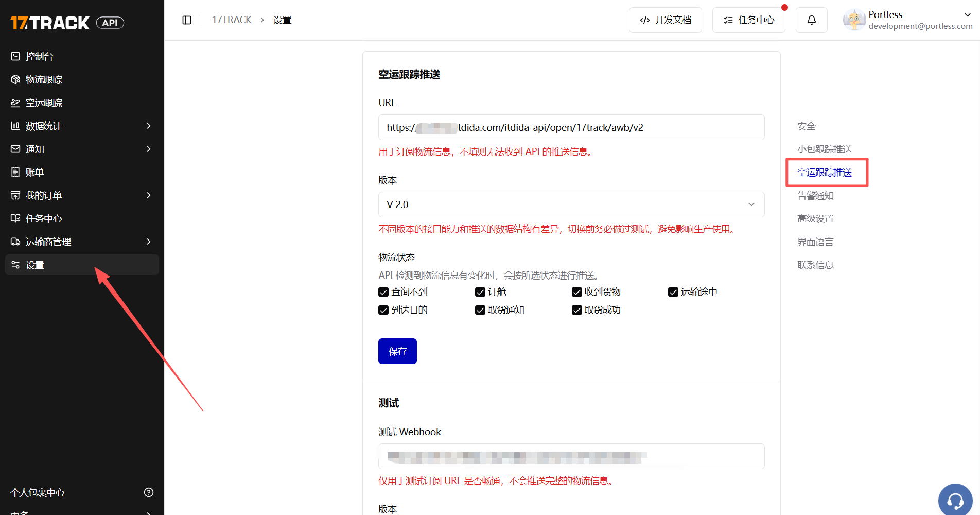Screen dimensions: 980x515
Task: Uncheck the 查询不到 status checkbox
Action: (383, 292)
